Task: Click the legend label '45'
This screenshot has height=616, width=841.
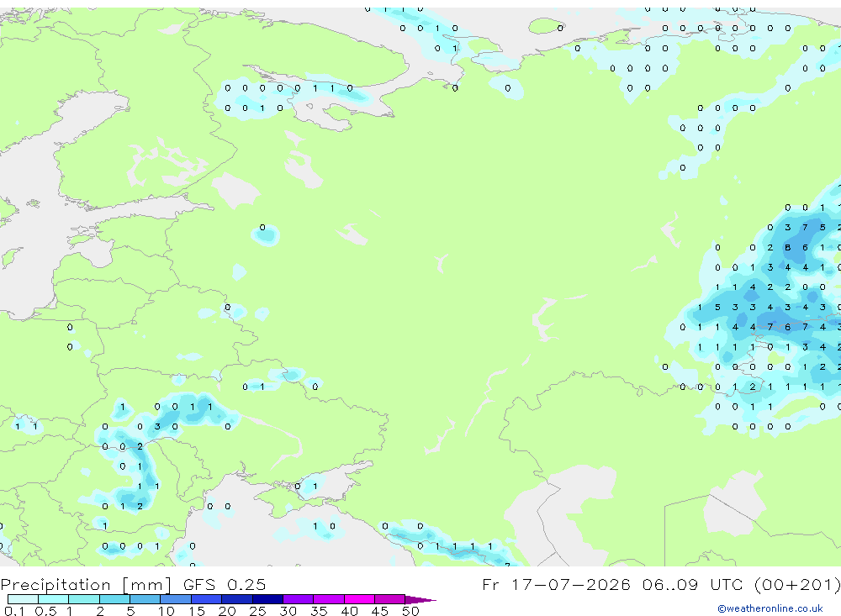Action: point(380,611)
